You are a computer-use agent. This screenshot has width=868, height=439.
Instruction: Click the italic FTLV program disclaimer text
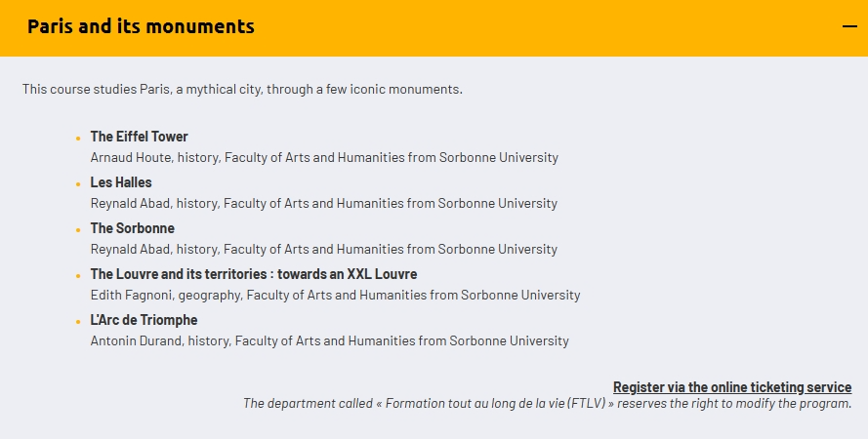547,403
